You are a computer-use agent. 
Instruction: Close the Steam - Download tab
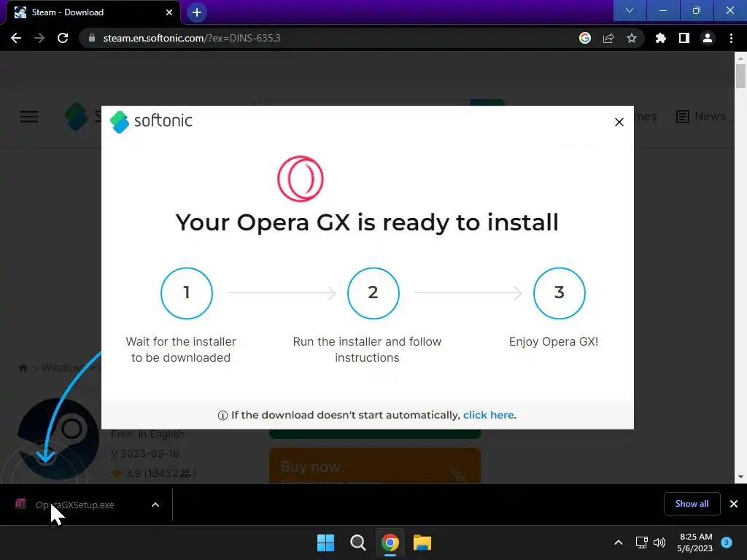pos(169,12)
